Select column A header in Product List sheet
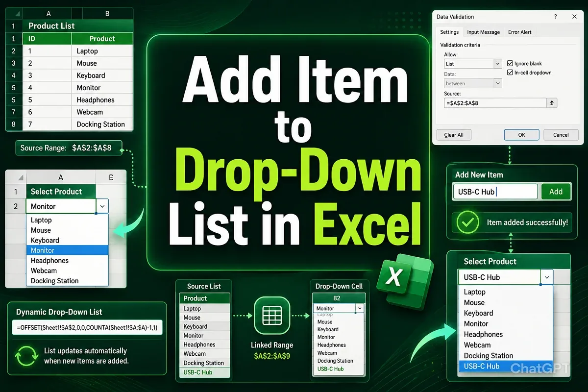Image resolution: width=588 pixels, height=392 pixels. click(x=48, y=14)
